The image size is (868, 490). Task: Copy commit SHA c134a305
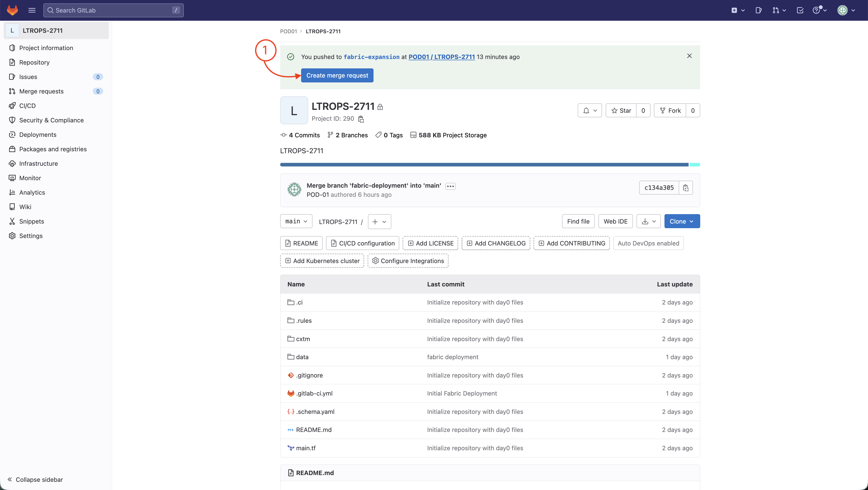click(x=686, y=188)
